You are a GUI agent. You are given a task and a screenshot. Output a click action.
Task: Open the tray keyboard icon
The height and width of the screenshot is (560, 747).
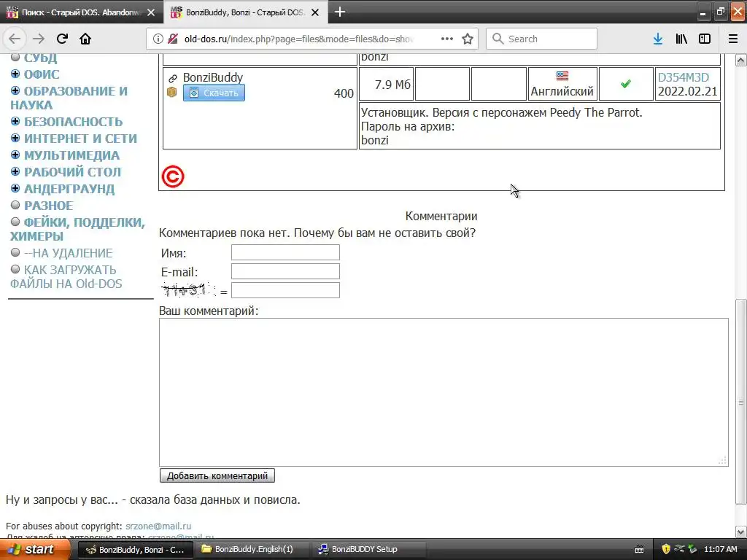click(x=639, y=550)
